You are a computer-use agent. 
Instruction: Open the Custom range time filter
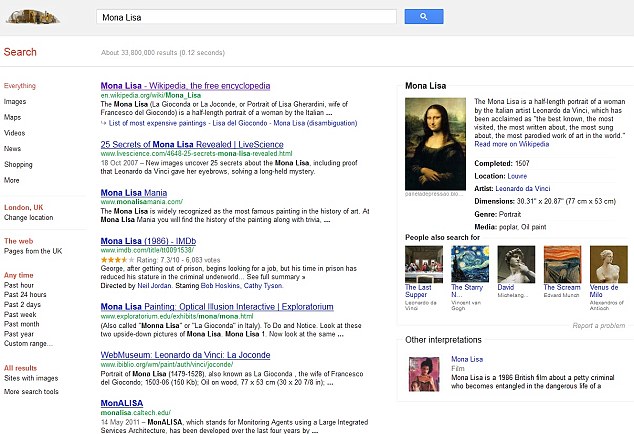click(x=28, y=343)
